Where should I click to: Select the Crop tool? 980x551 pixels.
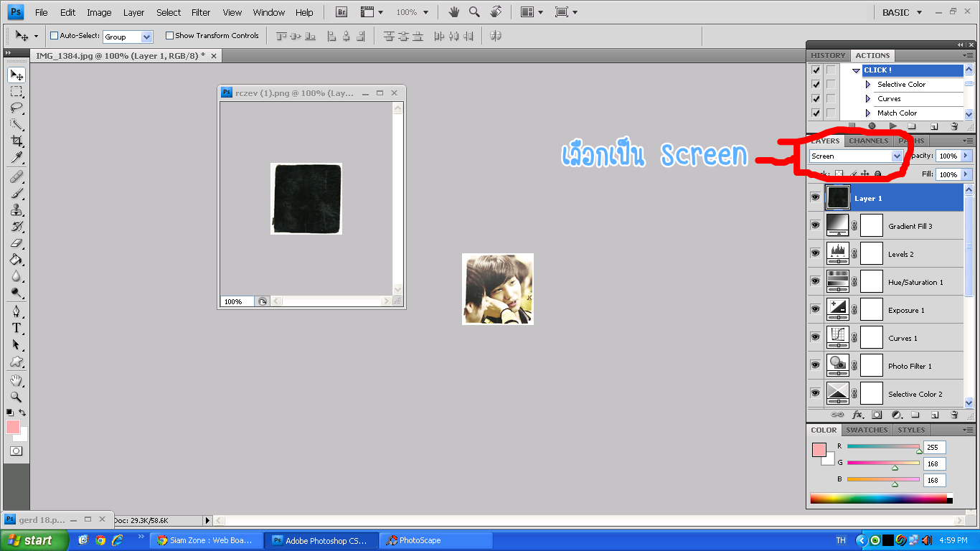(x=16, y=141)
